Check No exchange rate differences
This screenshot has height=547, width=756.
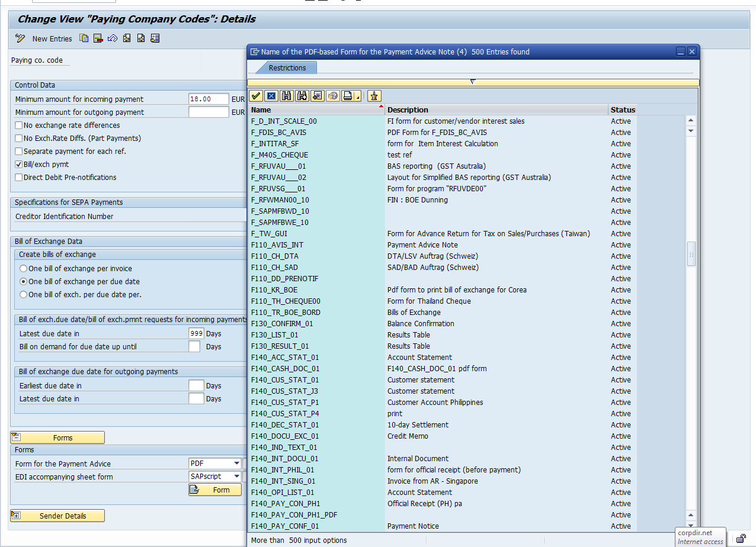tap(19, 126)
